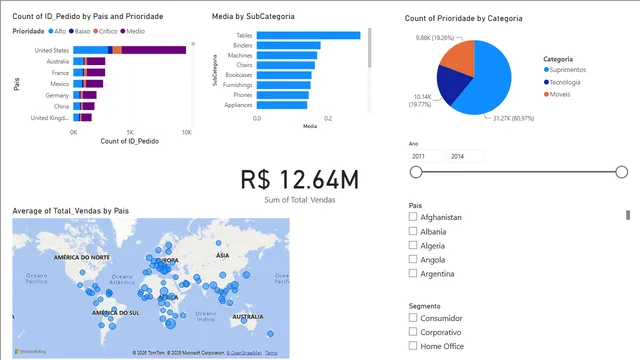Viewport: 640px width, 360px height.
Task: Click the United Kingdom bar in country chart
Action: tap(82, 118)
